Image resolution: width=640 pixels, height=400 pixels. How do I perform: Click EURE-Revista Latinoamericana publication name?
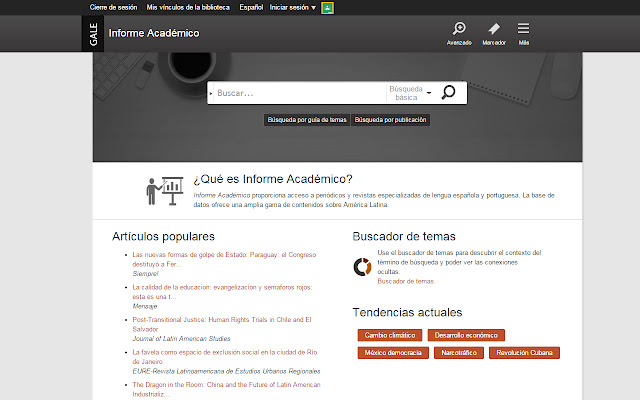[x=226, y=371]
